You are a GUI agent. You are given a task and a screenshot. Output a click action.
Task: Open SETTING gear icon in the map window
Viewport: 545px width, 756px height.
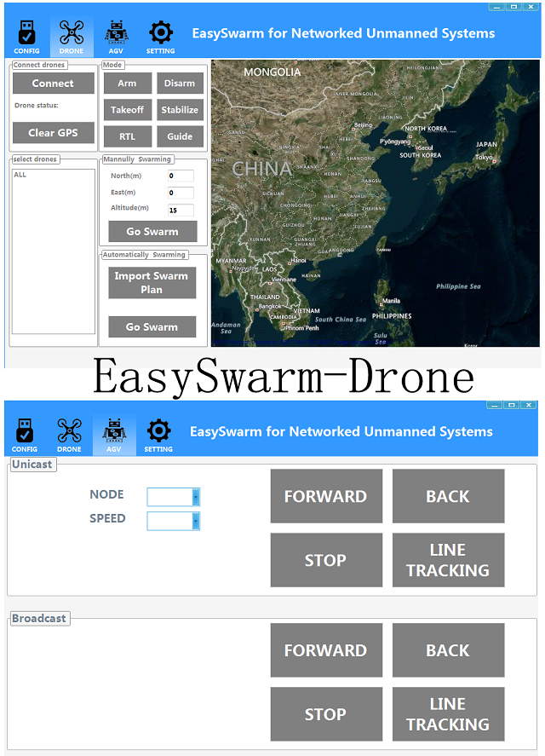click(160, 37)
